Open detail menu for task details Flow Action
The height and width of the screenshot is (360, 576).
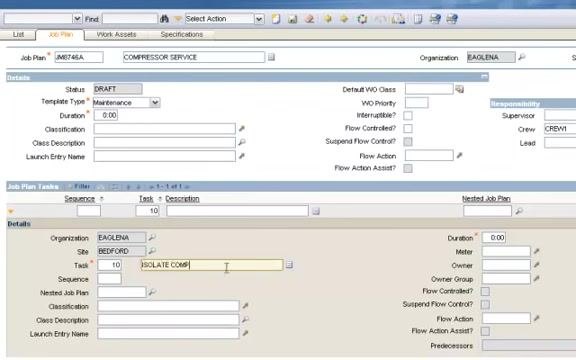point(536,318)
